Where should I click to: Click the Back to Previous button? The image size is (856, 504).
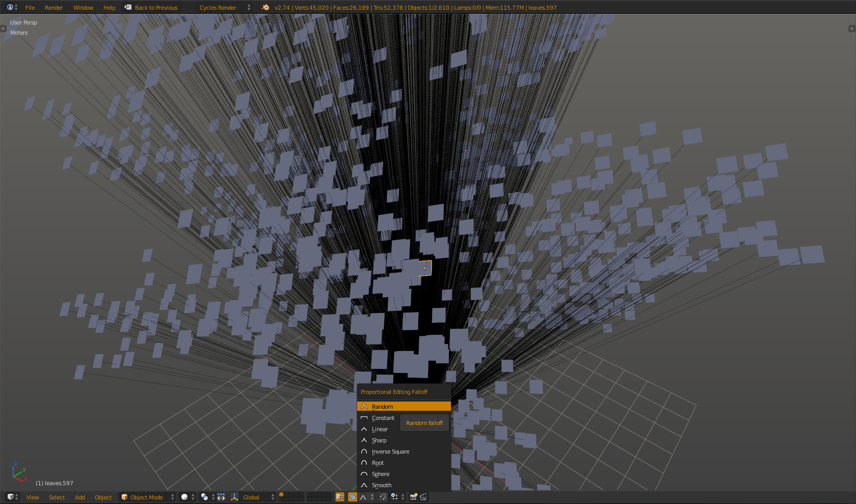pos(152,8)
